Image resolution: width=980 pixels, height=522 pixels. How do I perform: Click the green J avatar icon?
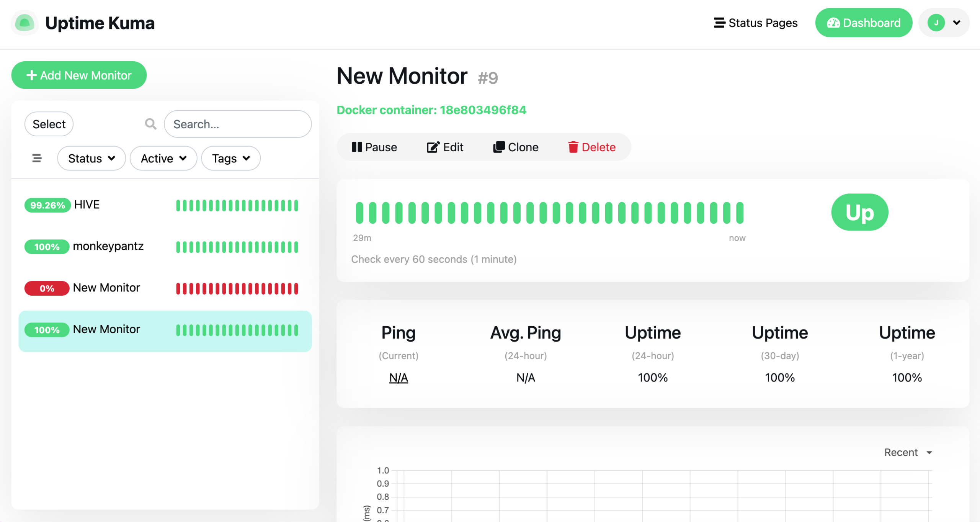[936, 23]
